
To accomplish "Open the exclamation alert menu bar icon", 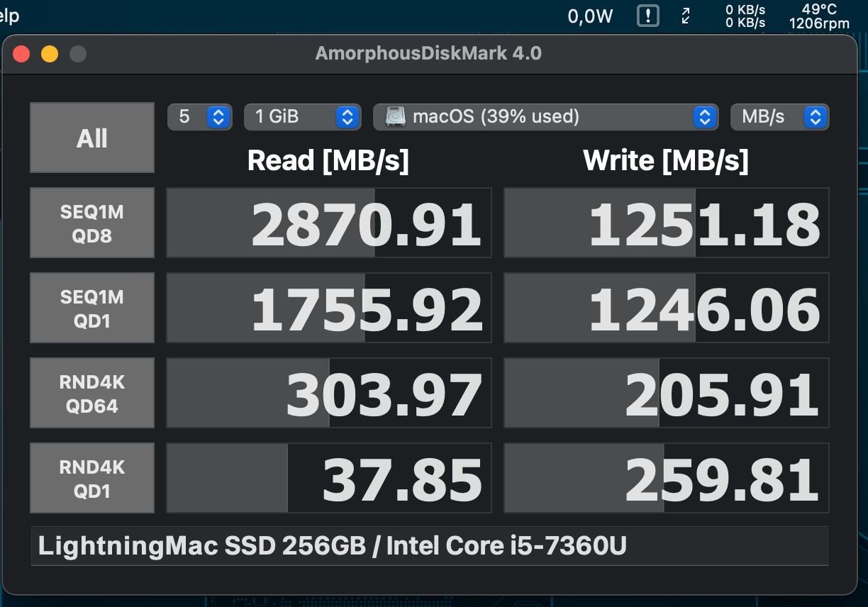I will point(648,16).
